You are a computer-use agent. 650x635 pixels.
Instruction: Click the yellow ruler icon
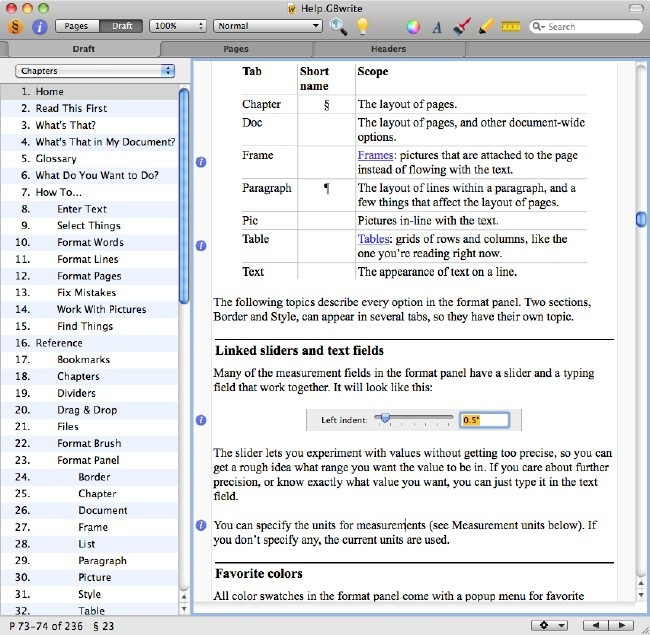point(510,27)
